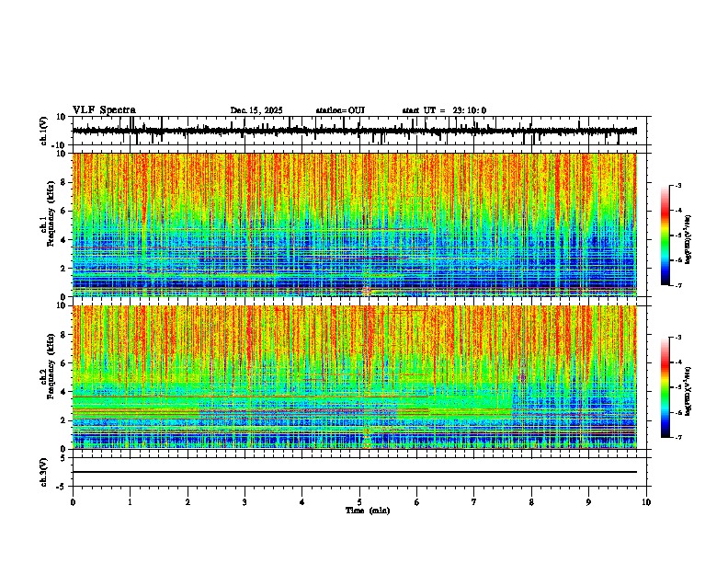Click the date 'Dec. 15, 2025'
The width and height of the screenshot is (728, 563).
[x=256, y=110]
